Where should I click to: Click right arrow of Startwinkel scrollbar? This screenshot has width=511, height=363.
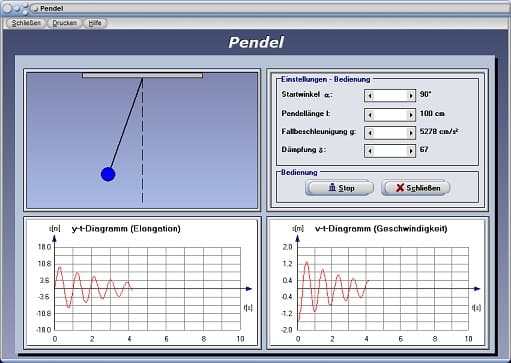click(411, 96)
